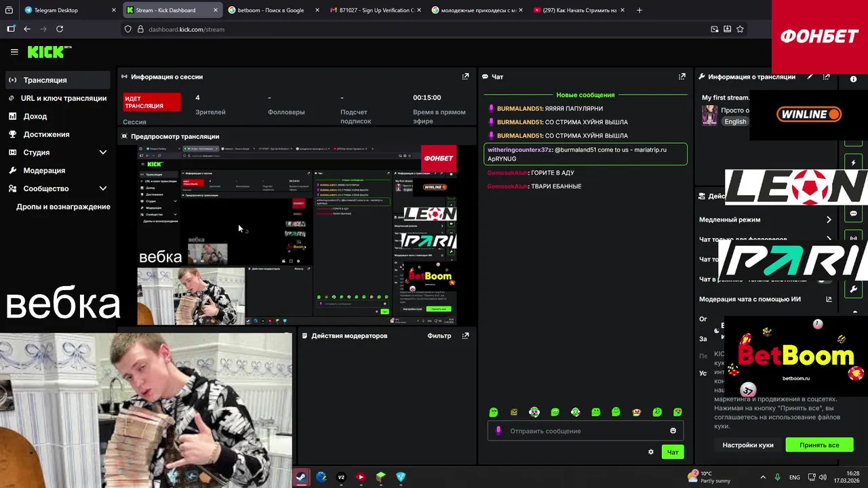Edit stream info with the pencil icon
Image resolution: width=868 pixels, height=488 pixels.
pos(810,77)
